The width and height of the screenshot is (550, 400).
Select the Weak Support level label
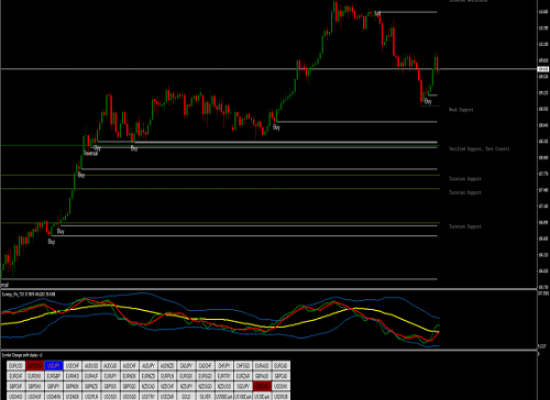click(x=461, y=110)
